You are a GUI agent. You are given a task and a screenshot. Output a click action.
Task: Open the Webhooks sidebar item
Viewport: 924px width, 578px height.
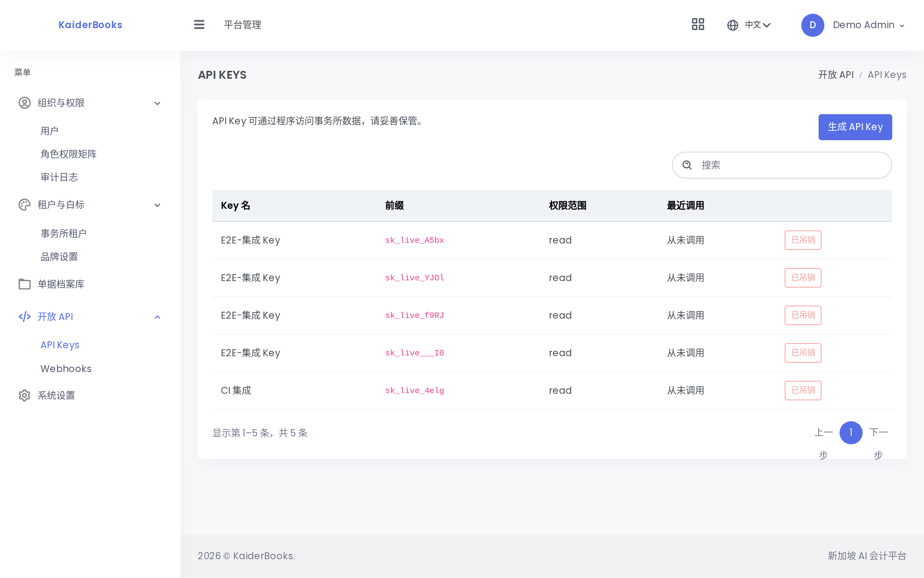[66, 368]
